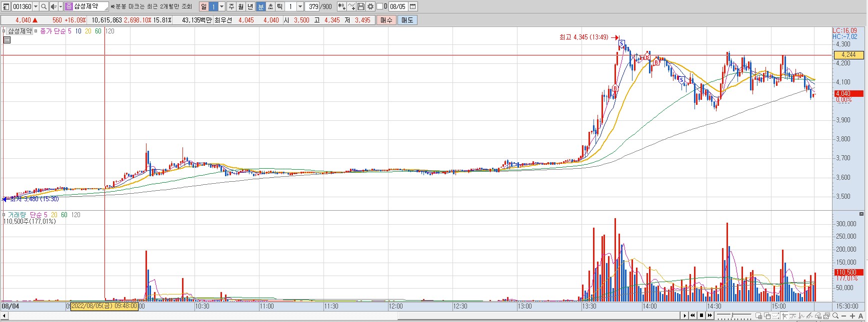Open chart settings gear icon
Image resolution: width=868 pixels, height=322 pixels.
[x=370, y=6]
